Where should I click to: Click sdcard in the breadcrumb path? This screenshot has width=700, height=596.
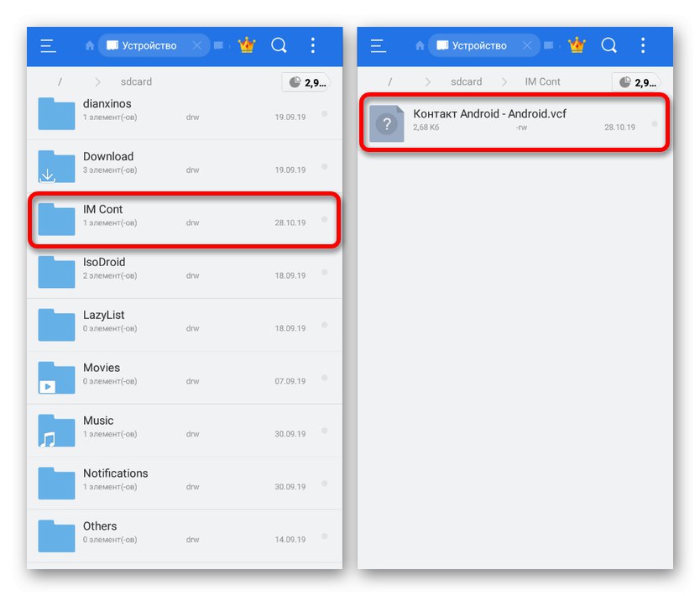(x=136, y=81)
